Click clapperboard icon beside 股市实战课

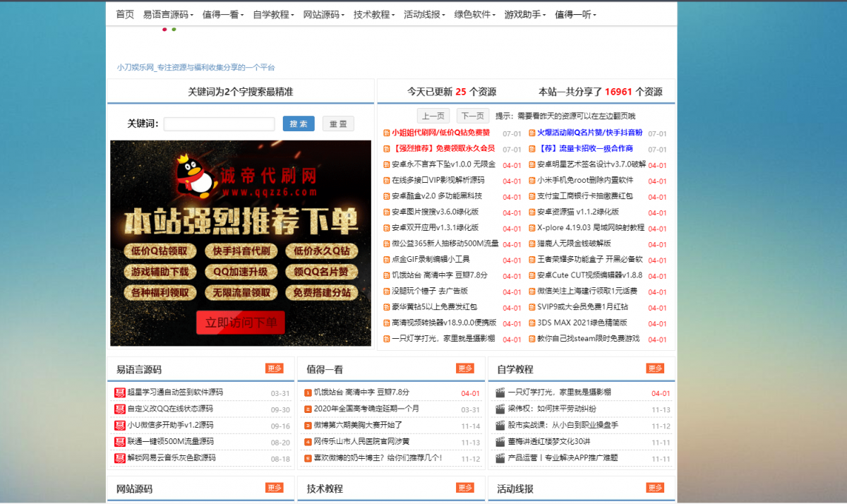(500, 425)
